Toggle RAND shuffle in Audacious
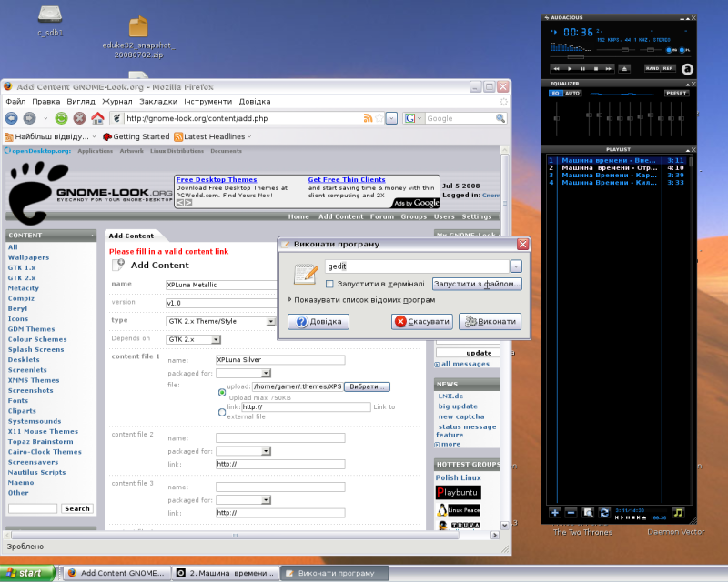This screenshot has height=582, width=728. [652, 68]
